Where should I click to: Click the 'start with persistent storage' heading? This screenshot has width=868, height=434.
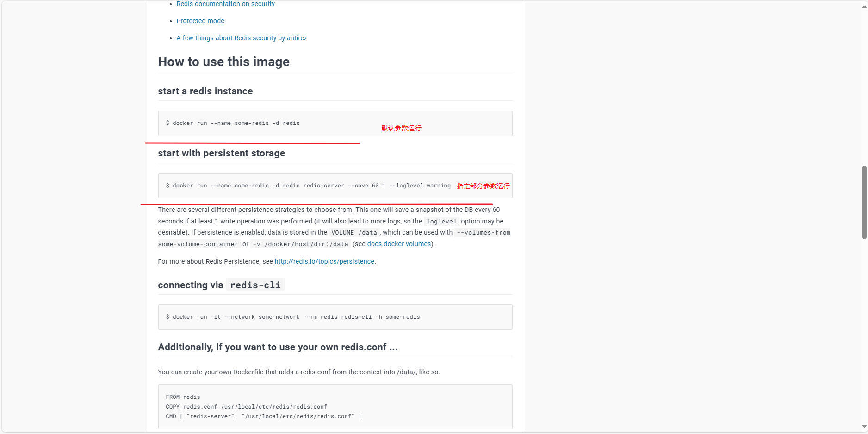click(x=222, y=153)
